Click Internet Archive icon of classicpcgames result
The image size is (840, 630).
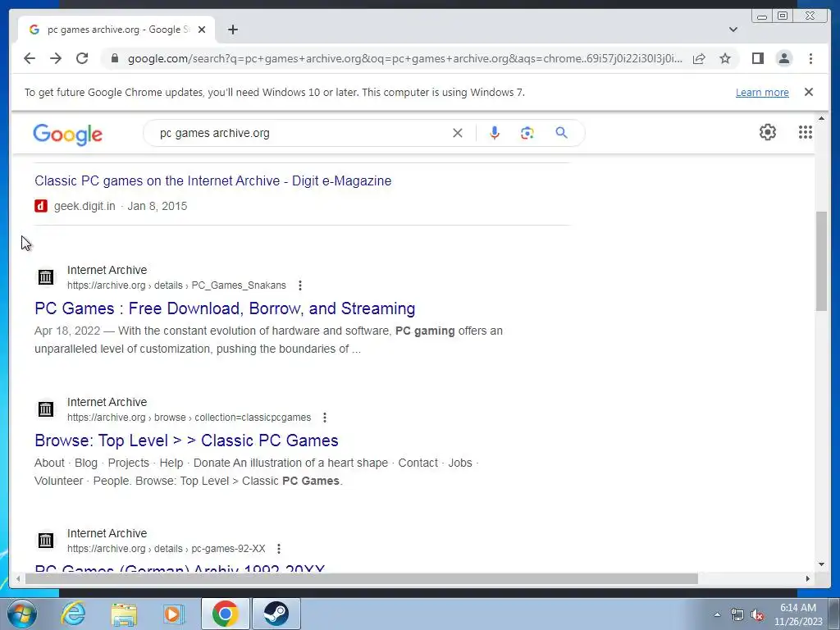click(46, 409)
